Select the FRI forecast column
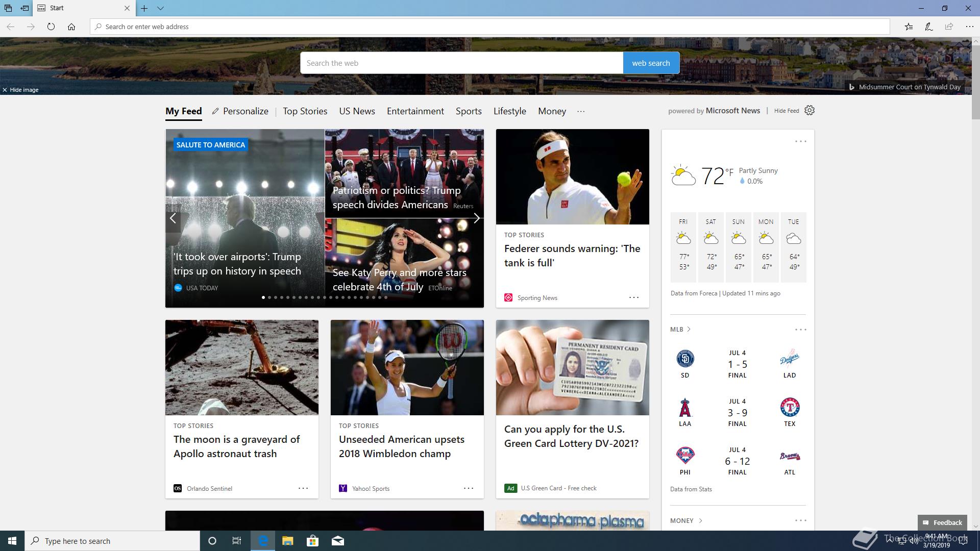Viewport: 980px width, 551px height. [683, 247]
